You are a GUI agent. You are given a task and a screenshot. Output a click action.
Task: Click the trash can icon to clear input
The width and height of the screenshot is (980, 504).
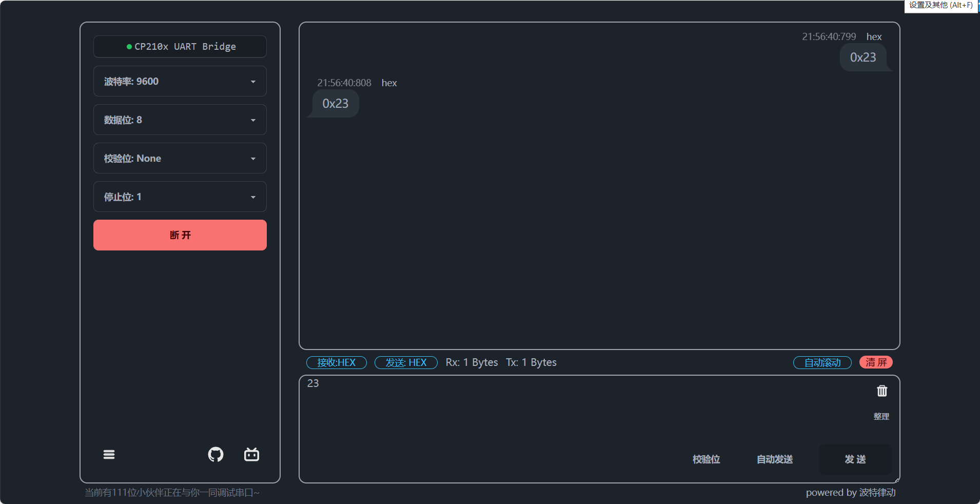881,391
